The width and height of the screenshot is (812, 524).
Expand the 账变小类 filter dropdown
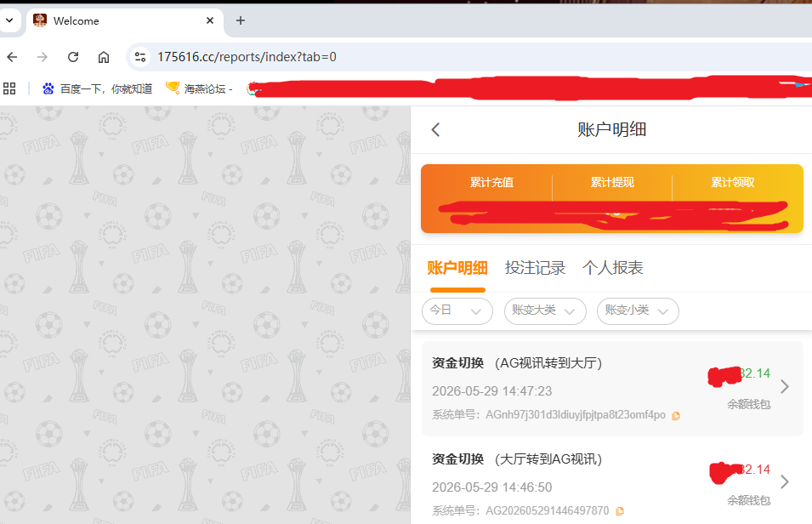pos(638,311)
